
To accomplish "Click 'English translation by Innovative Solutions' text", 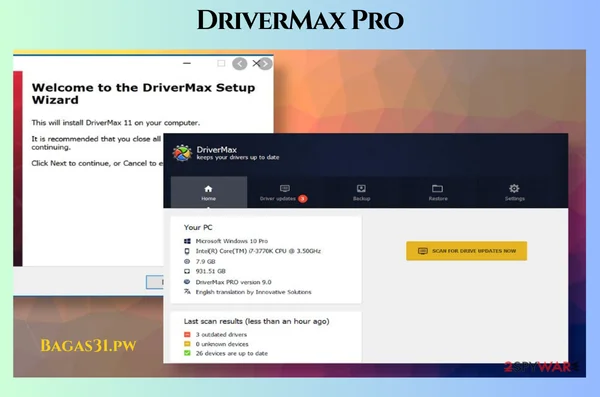I will pyautogui.click(x=253, y=292).
